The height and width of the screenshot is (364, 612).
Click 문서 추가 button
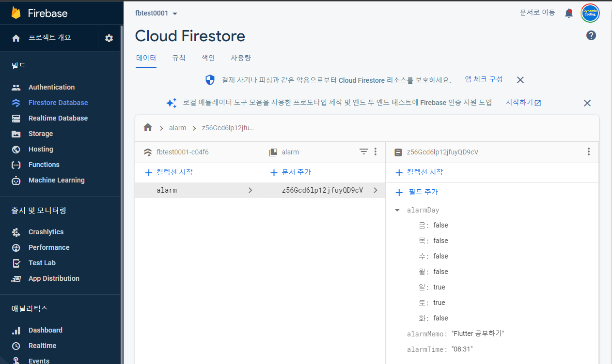(x=290, y=172)
